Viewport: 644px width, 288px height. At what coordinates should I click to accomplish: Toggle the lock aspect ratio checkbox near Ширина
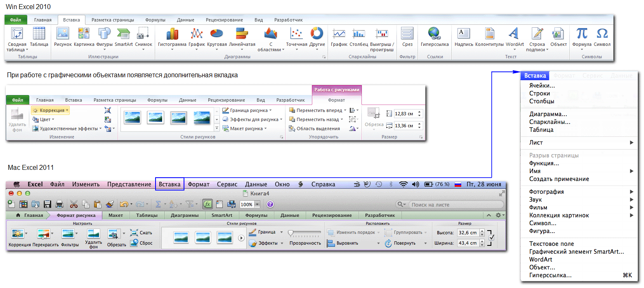492,238
